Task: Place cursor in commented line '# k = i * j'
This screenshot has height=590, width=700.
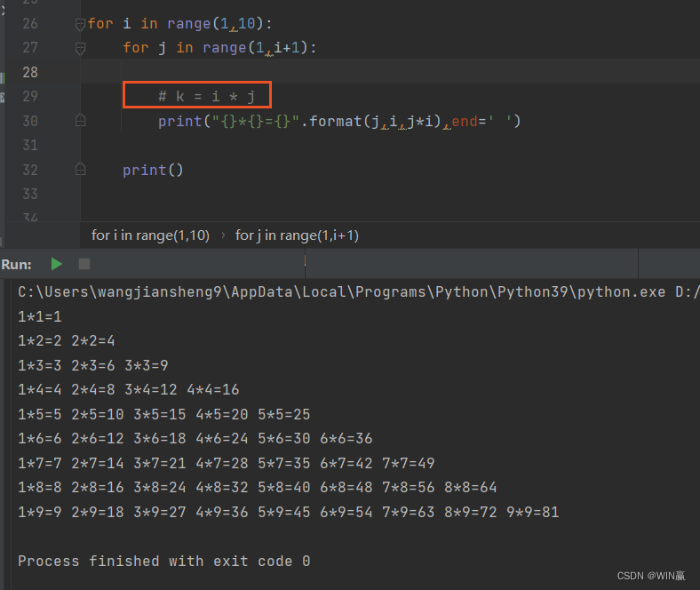Action: coord(207,96)
